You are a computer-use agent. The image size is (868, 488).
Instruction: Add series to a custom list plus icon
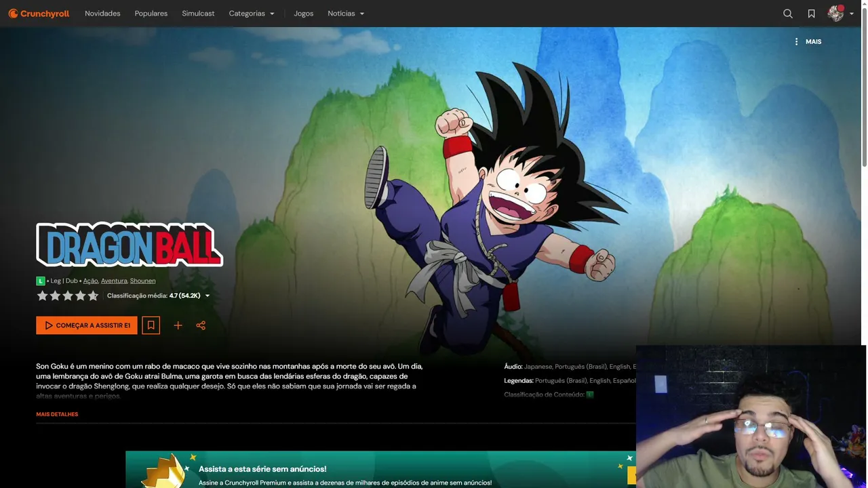(178, 325)
